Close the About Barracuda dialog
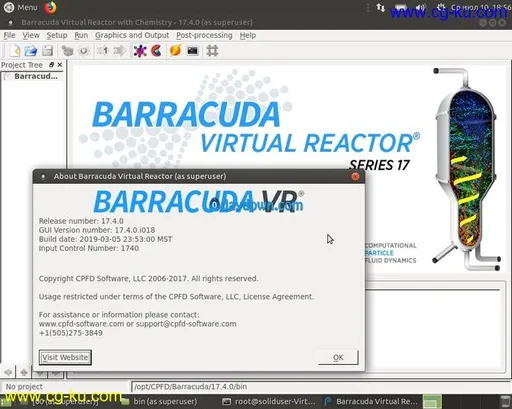Image resolution: width=512 pixels, height=409 pixels. (355, 176)
